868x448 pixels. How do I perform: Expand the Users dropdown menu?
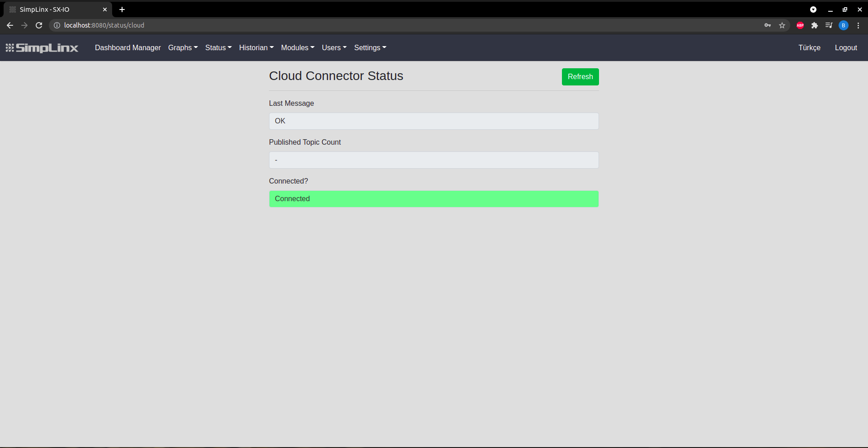pyautogui.click(x=335, y=48)
